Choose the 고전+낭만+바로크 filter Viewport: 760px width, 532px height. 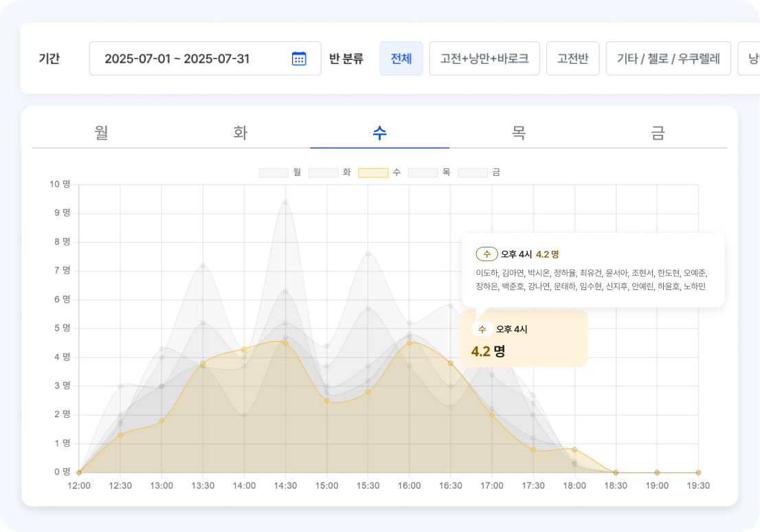pyautogui.click(x=485, y=58)
